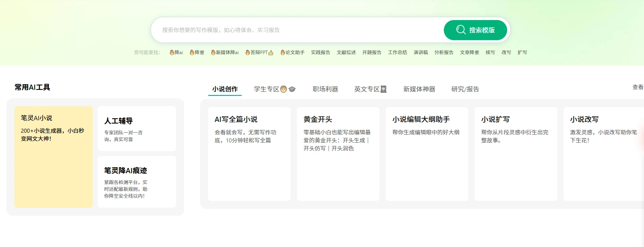Screen dimensions: 644x247
Task: Open the 小说编辑大纲助手 template card
Action: pos(427,154)
